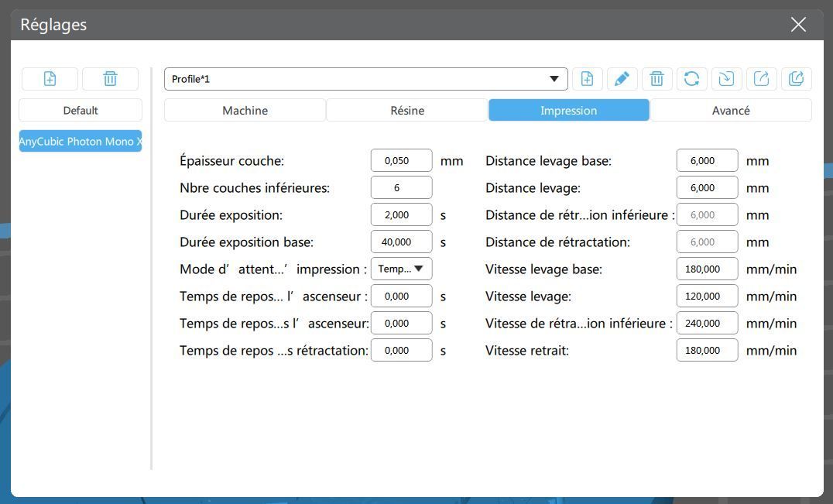833x504 pixels.
Task: Delete the selected machine using left trash icon
Action: click(x=111, y=79)
